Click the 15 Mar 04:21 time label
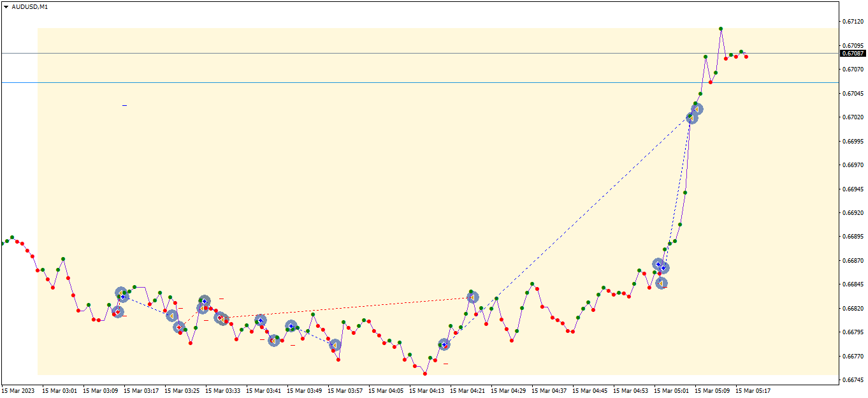Screen dimensions: 868x398 pos(467,390)
